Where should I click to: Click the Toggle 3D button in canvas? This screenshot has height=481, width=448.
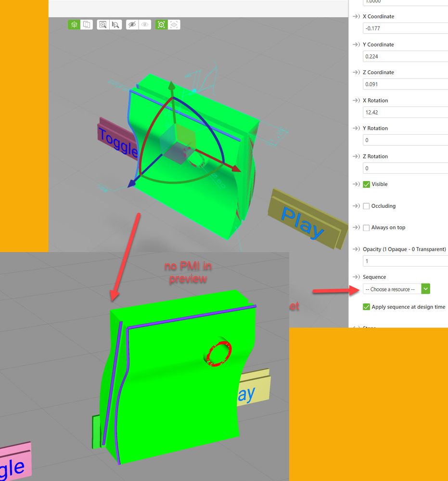(x=117, y=139)
